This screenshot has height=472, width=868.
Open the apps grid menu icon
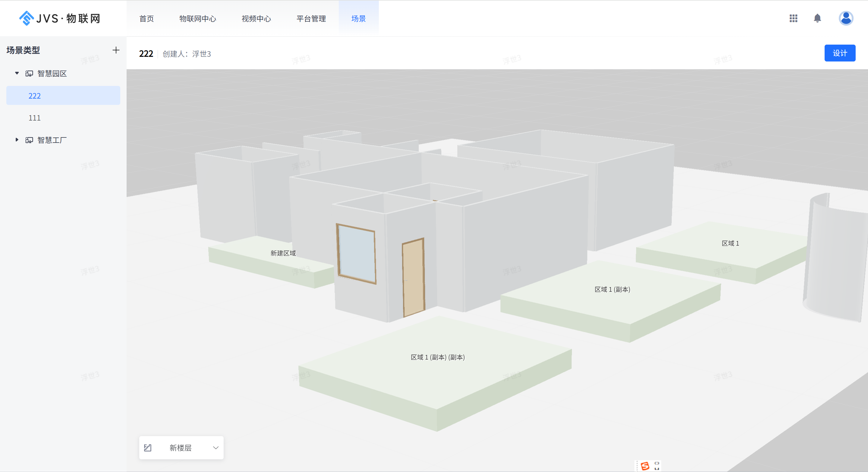coord(793,18)
